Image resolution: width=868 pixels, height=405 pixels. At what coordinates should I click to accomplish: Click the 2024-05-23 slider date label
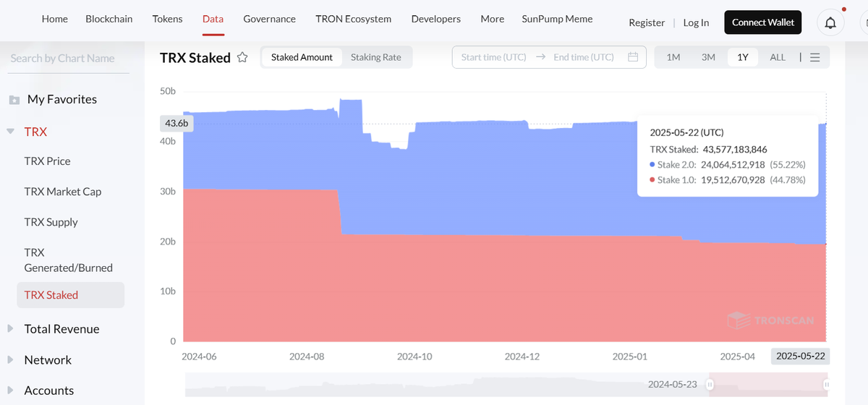[x=673, y=384]
